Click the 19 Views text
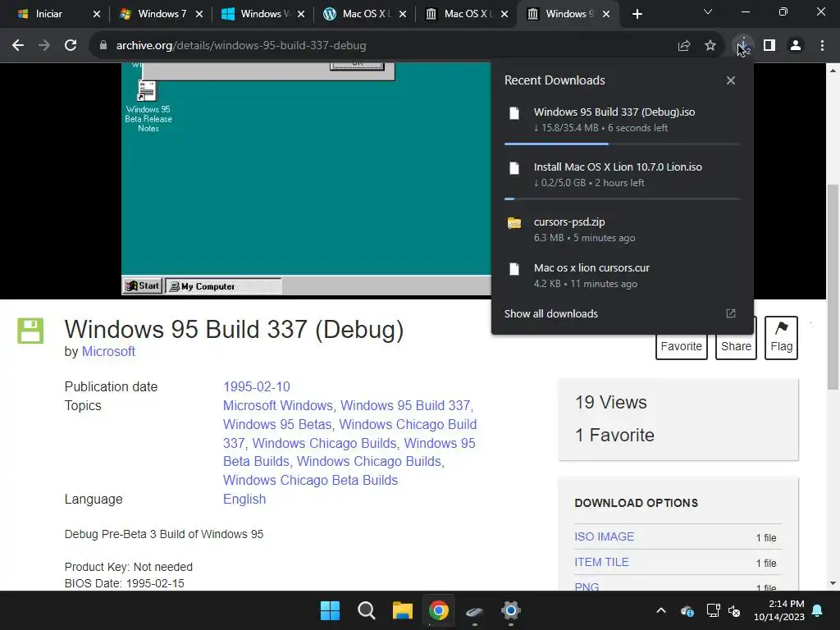This screenshot has width=840, height=630. point(610,402)
